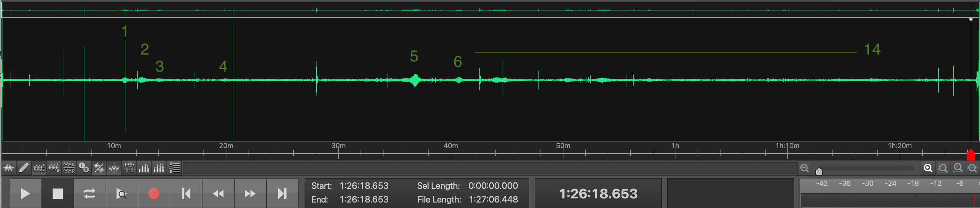Click the crossed waveform slash icon
Screen dimensions: 980x208
tap(99, 168)
